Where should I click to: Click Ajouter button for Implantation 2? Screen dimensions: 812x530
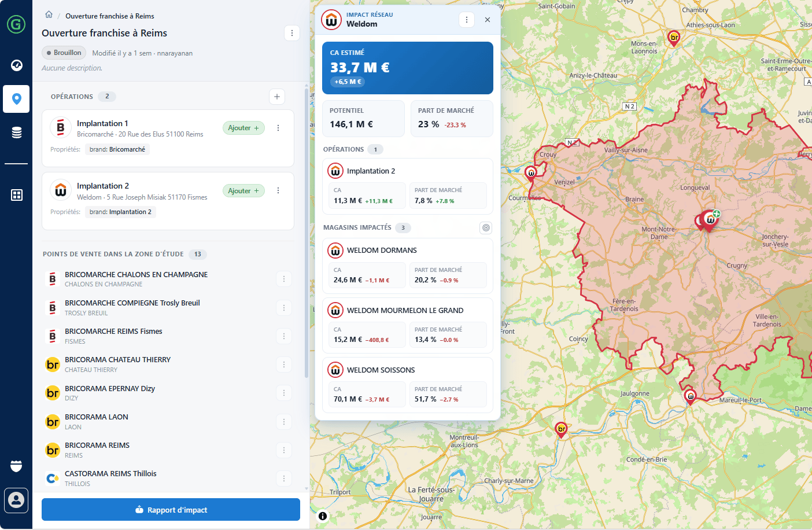[243, 190]
